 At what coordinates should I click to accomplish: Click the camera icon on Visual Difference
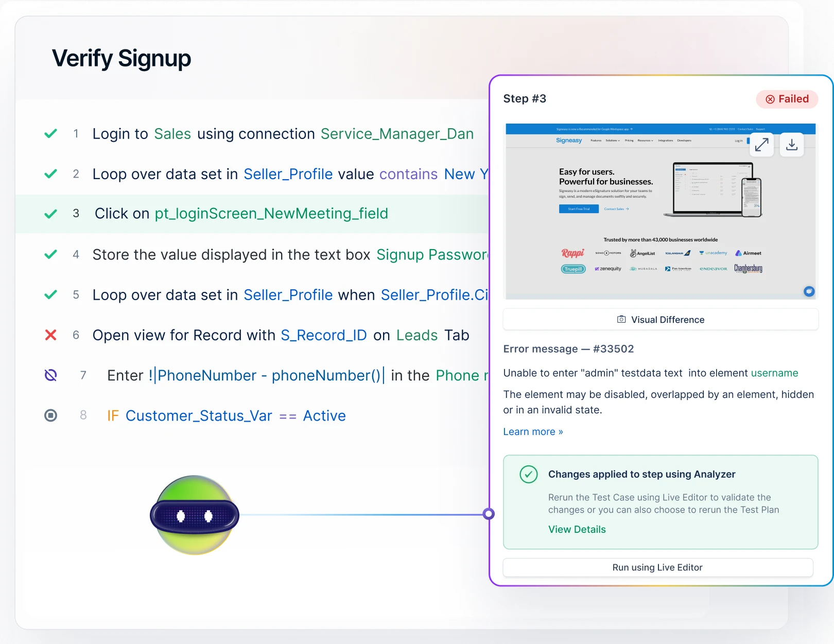pos(621,319)
